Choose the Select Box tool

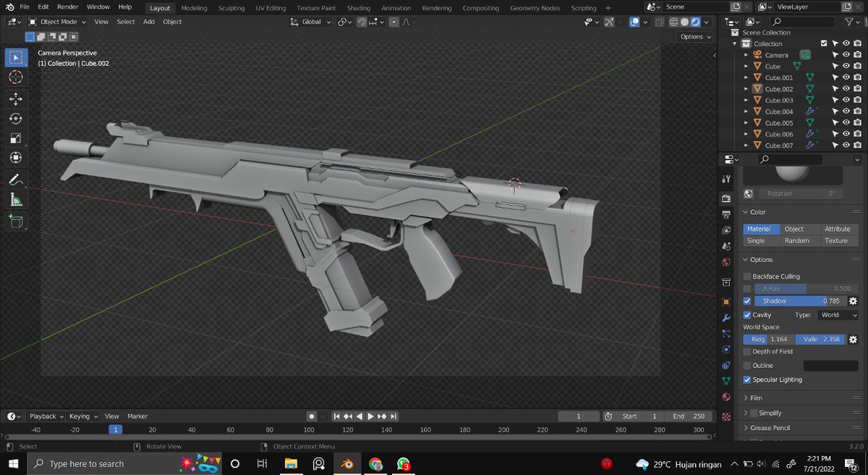(x=16, y=58)
